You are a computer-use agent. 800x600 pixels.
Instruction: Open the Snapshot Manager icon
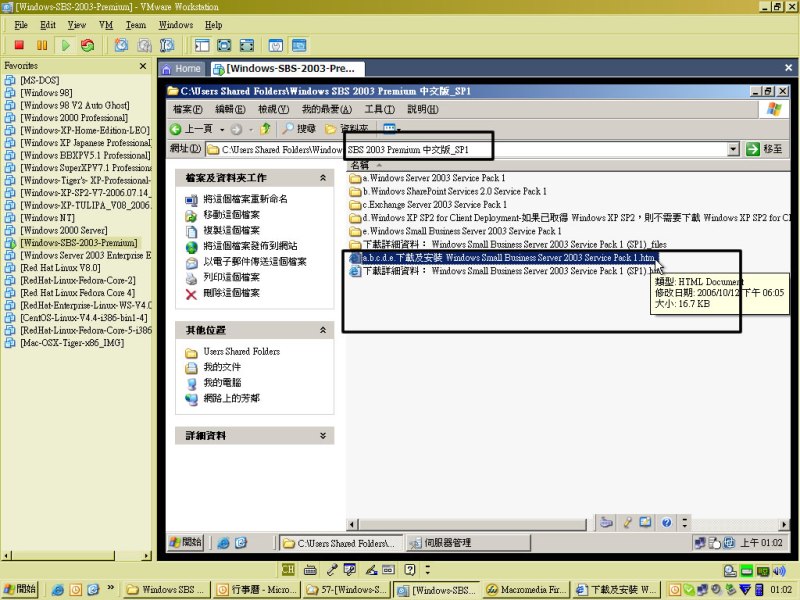167,45
